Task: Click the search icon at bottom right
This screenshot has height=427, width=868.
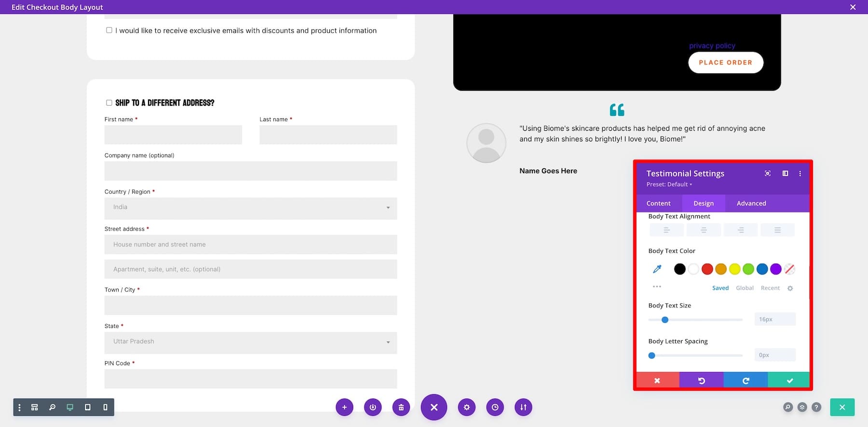Action: click(788, 407)
